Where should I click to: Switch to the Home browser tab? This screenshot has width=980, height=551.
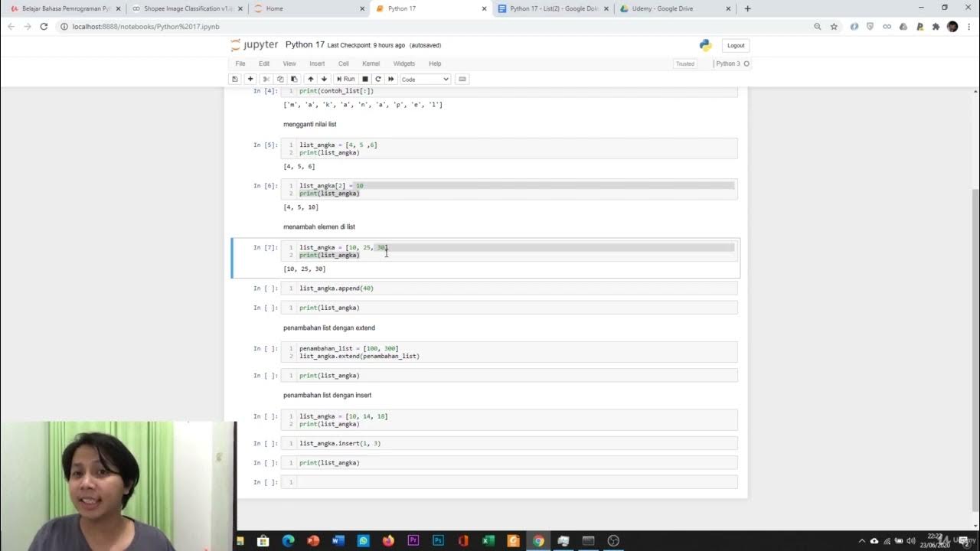pos(309,8)
